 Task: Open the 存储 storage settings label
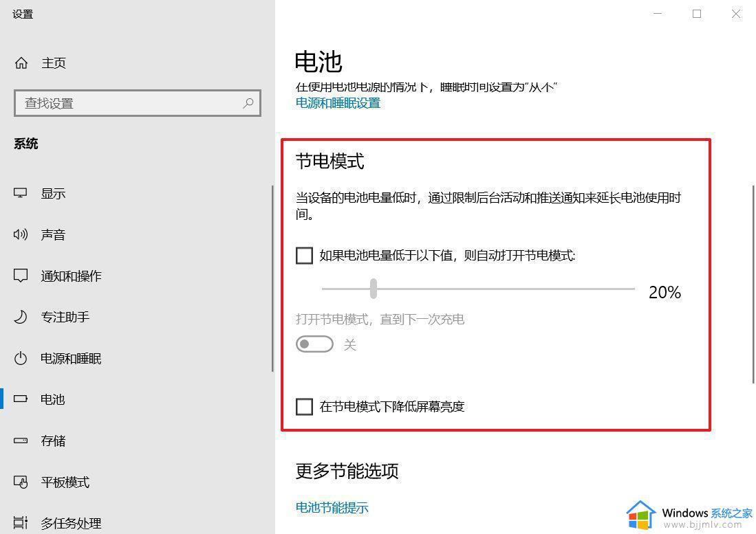coord(53,441)
